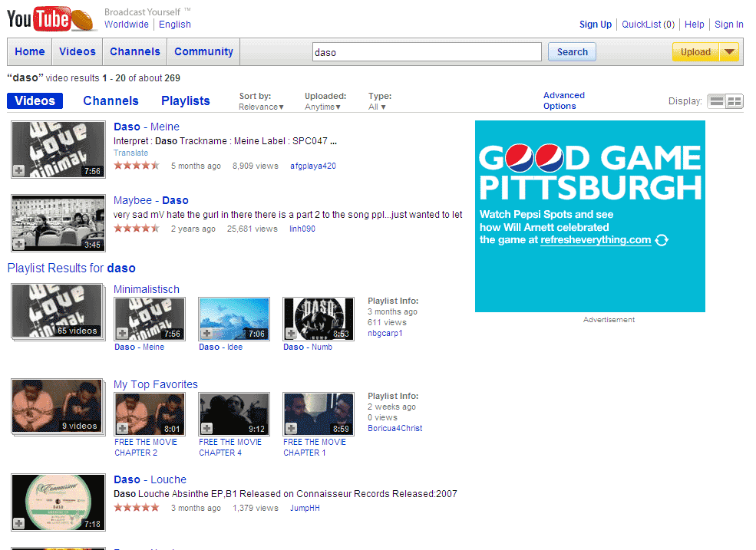Open the 65 videos playlist thumbnail
This screenshot has width=756, height=550.
58,312
